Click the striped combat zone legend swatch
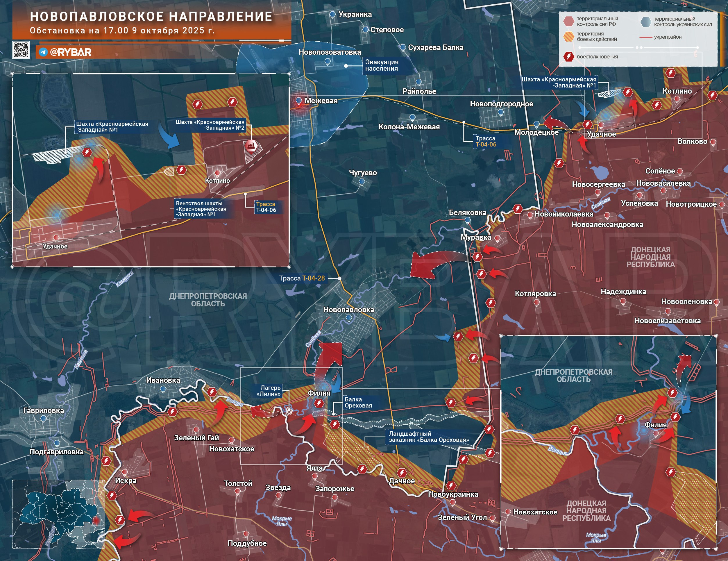728x561 pixels. [x=568, y=36]
